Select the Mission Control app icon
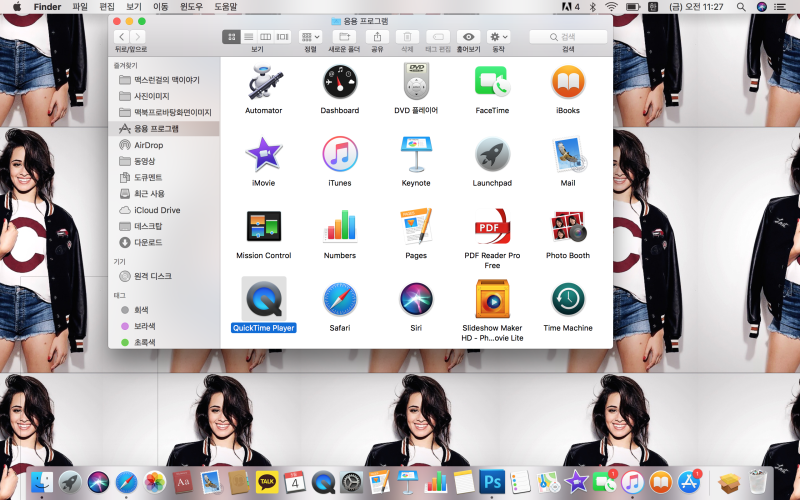Screen dimensions: 800x500 (263, 226)
